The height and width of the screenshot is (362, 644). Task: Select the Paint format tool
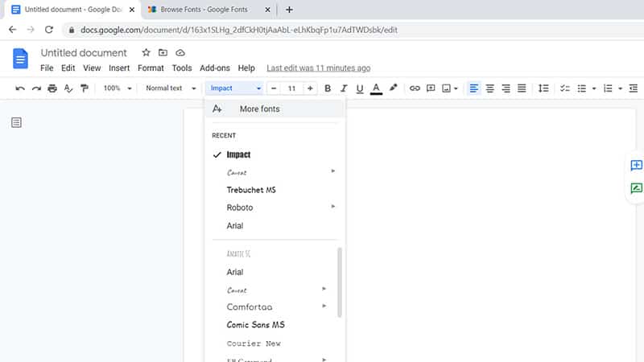point(85,88)
